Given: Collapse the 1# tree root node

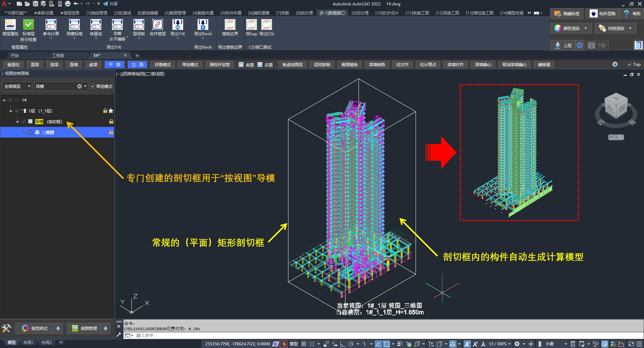Looking at the screenshot, I should click(x=4, y=100).
